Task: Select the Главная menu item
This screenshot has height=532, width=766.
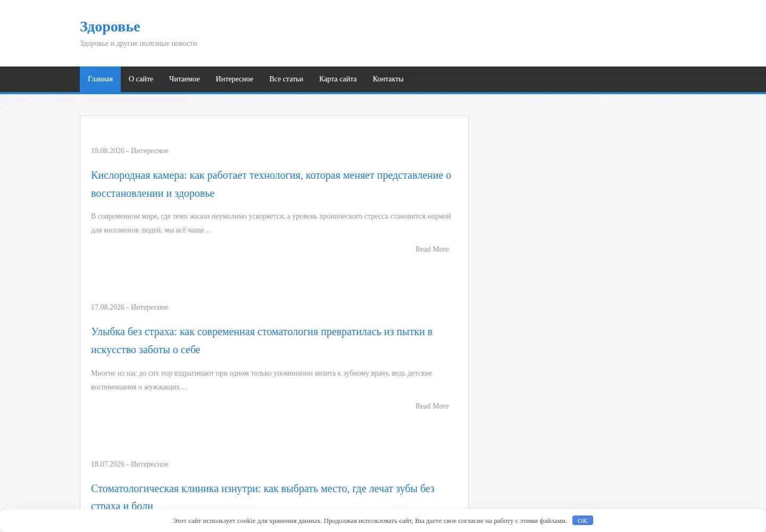Action: [100, 79]
